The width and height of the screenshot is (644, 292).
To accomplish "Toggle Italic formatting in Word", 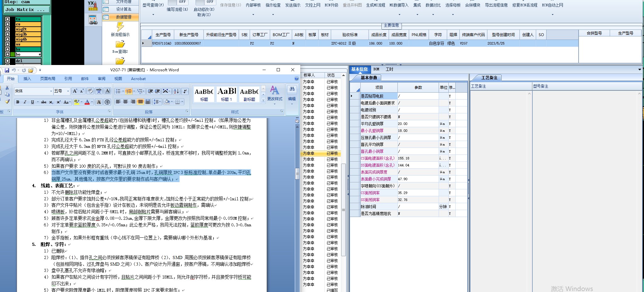I will coord(25,102).
